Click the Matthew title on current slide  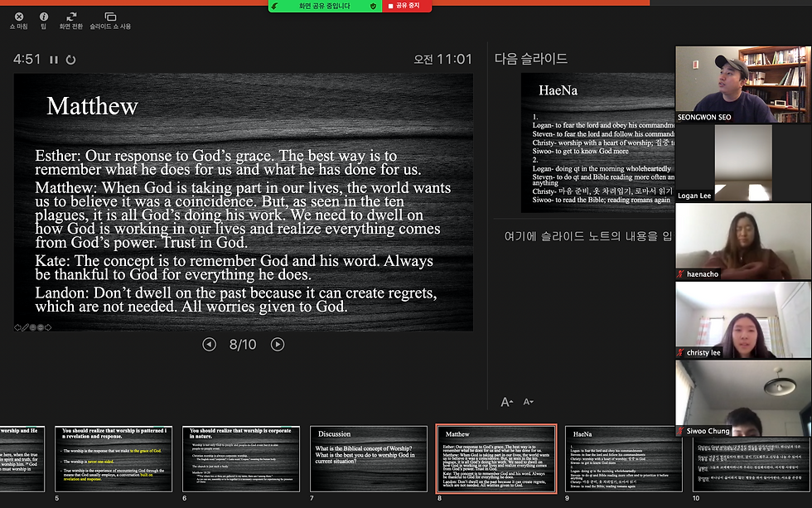pyautogui.click(x=92, y=107)
